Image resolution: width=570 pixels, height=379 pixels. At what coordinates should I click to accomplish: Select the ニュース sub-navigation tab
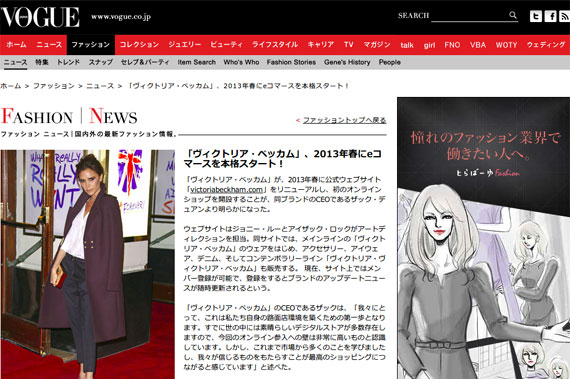pos(15,62)
